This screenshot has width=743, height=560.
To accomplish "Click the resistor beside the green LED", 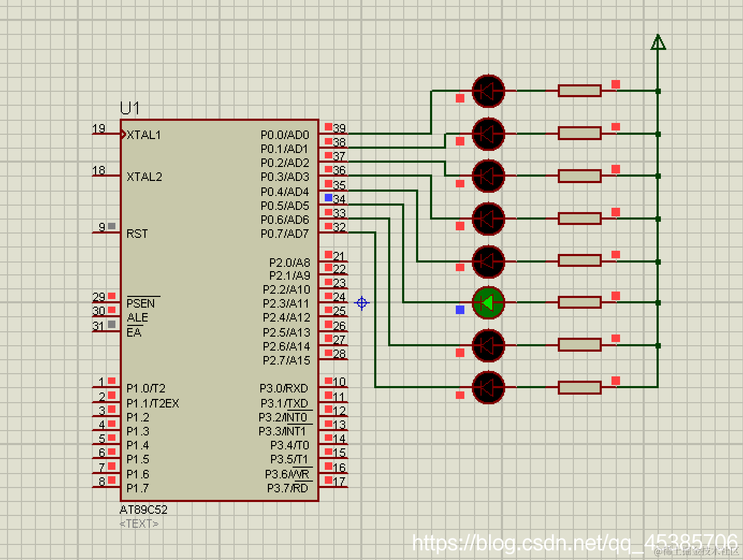I will pyautogui.click(x=579, y=303).
